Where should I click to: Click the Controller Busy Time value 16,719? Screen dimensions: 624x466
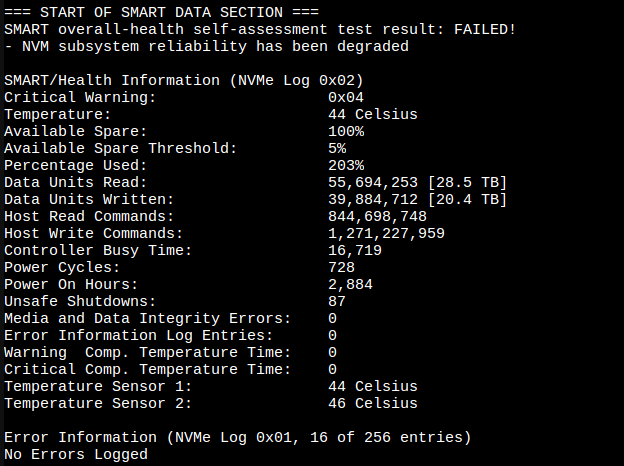355,251
